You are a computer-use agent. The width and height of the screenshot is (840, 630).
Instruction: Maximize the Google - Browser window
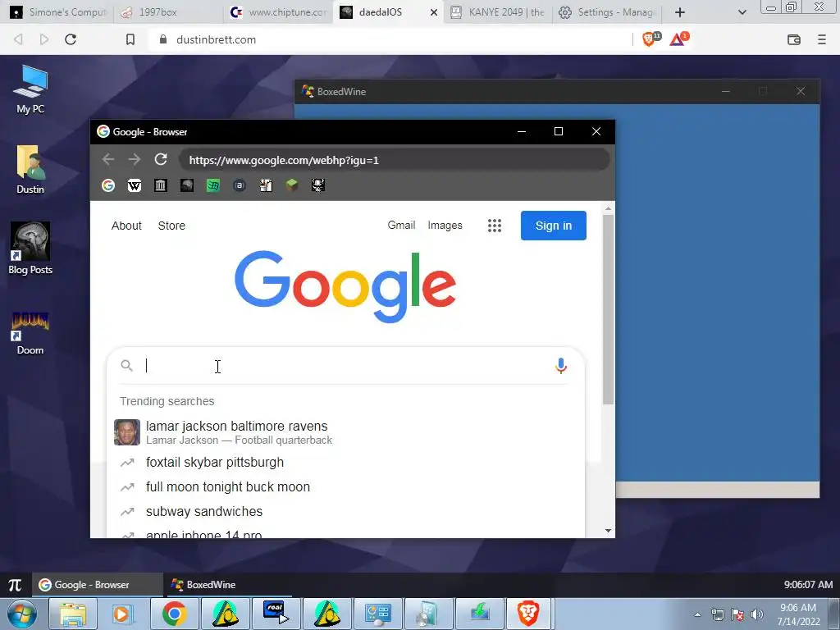558,131
